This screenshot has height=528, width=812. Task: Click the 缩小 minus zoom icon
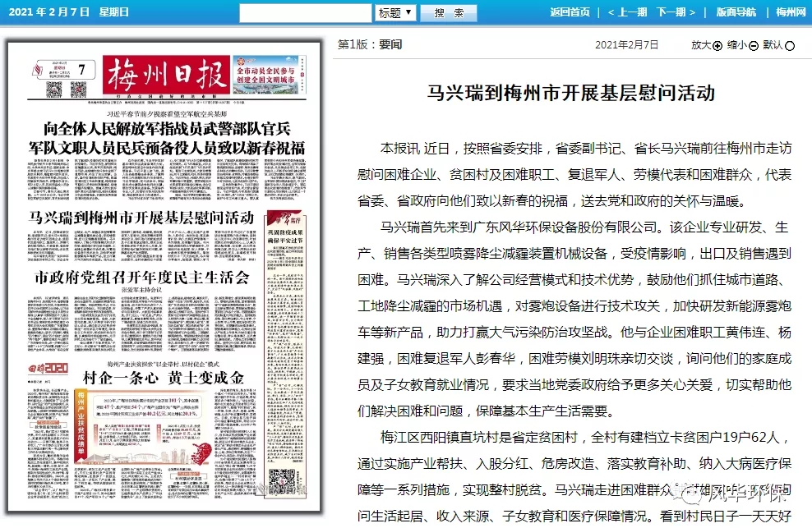pyautogui.click(x=754, y=46)
